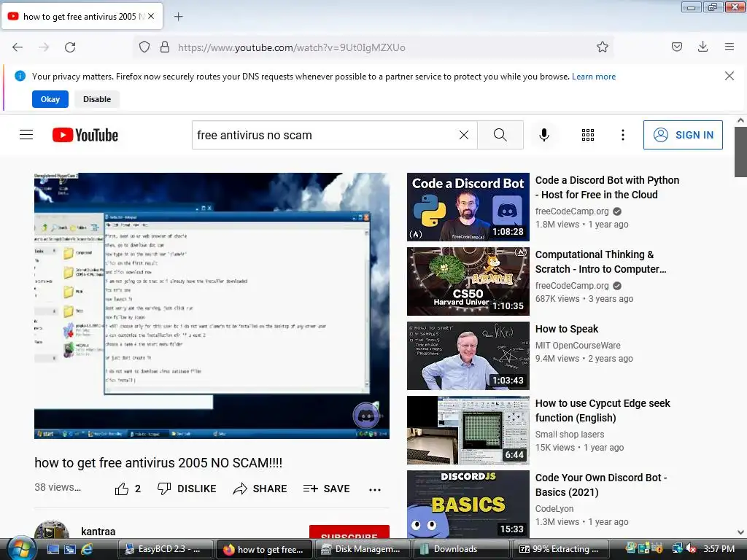
Task: Click the forward navigation arrow
Action: (x=44, y=47)
